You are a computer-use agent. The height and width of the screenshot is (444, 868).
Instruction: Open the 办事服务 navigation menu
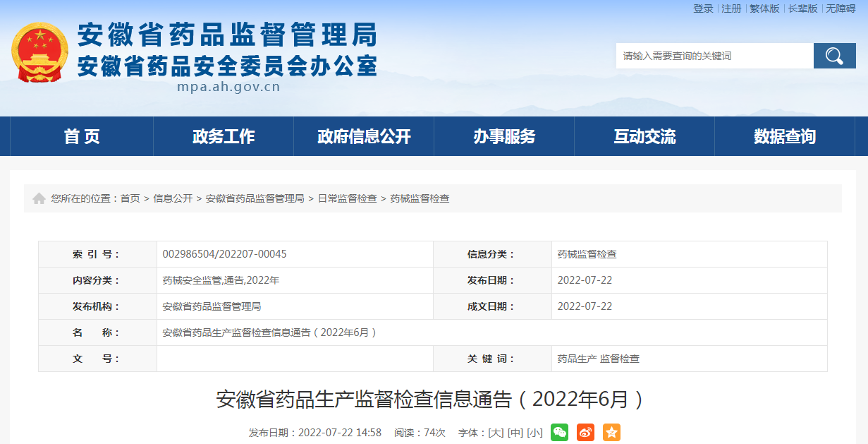coord(504,136)
